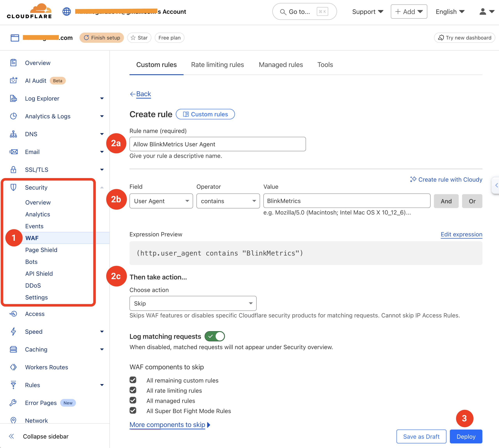This screenshot has width=499, height=448.
Task: Open the account globe icon in header
Action: [66, 11]
